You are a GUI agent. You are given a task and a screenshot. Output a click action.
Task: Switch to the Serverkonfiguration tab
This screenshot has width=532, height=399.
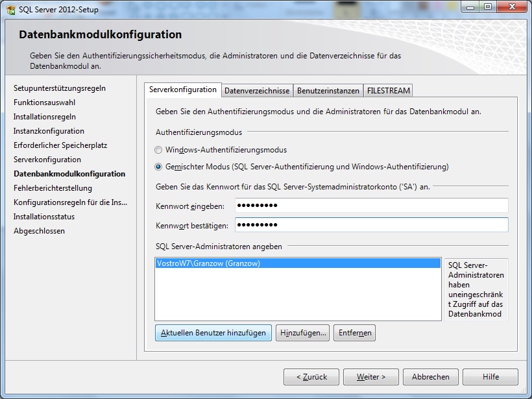183,90
